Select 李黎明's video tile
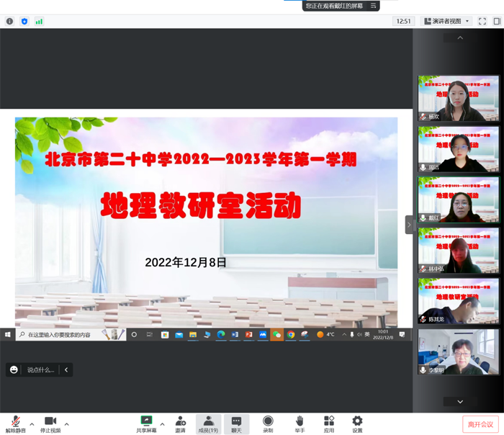 [459, 351]
